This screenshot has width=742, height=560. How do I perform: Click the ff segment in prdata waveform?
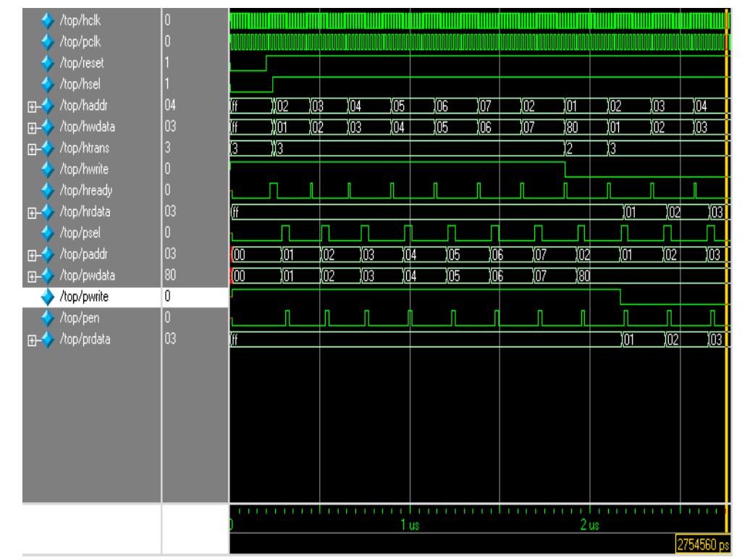click(x=426, y=339)
